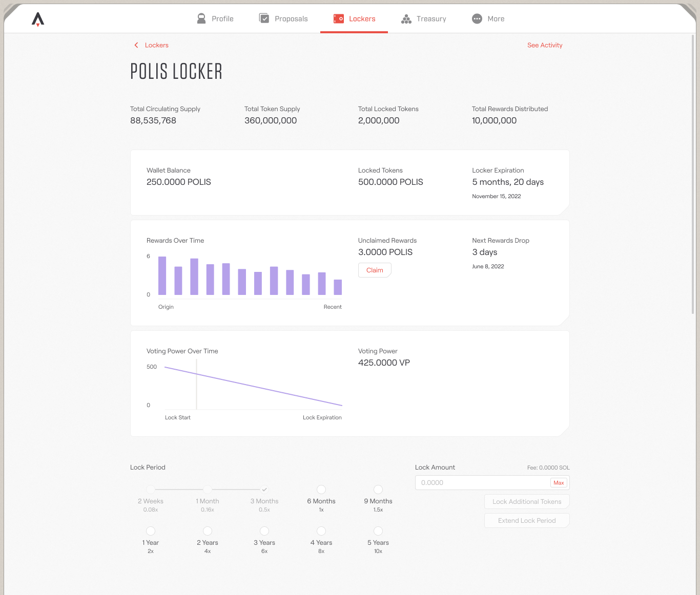
Task: Click the Lockers safe icon
Action: tap(339, 18)
